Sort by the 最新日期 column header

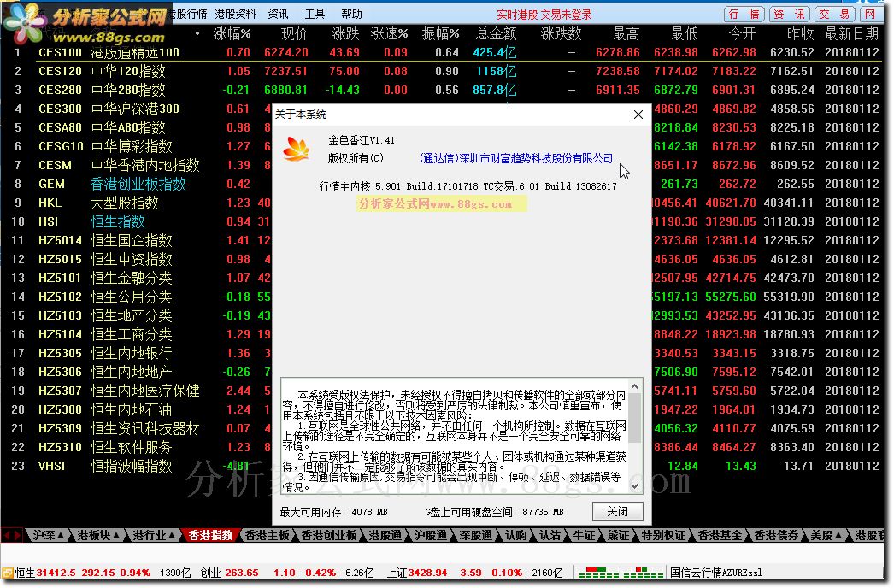[851, 34]
